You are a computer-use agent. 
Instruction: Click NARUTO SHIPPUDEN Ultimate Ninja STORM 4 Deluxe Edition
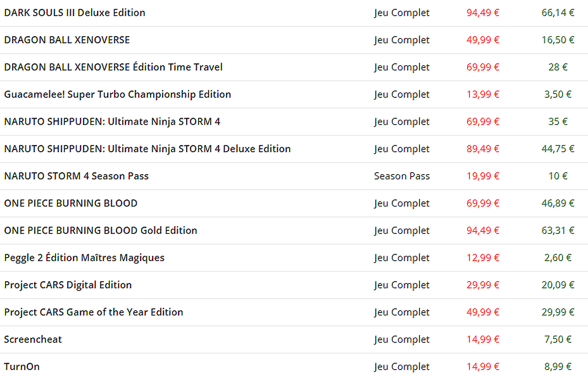pos(147,149)
